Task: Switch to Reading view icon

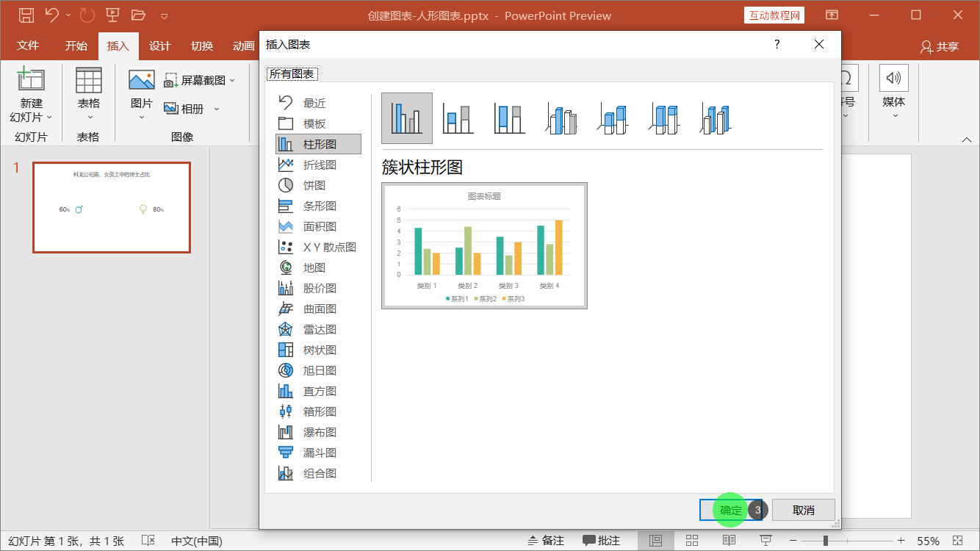Action: pyautogui.click(x=729, y=541)
